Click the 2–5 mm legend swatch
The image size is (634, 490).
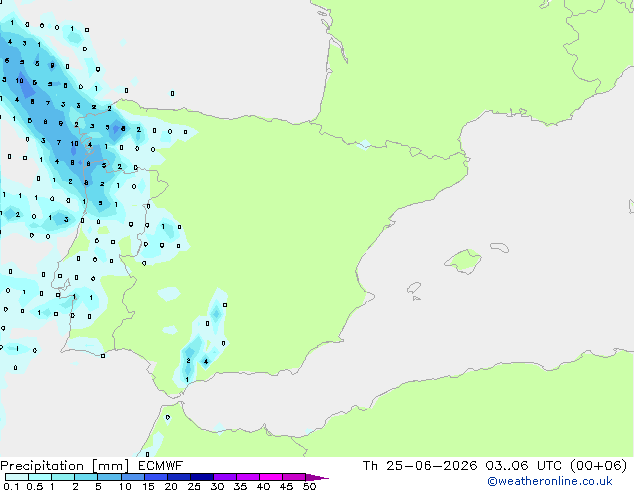point(86,477)
